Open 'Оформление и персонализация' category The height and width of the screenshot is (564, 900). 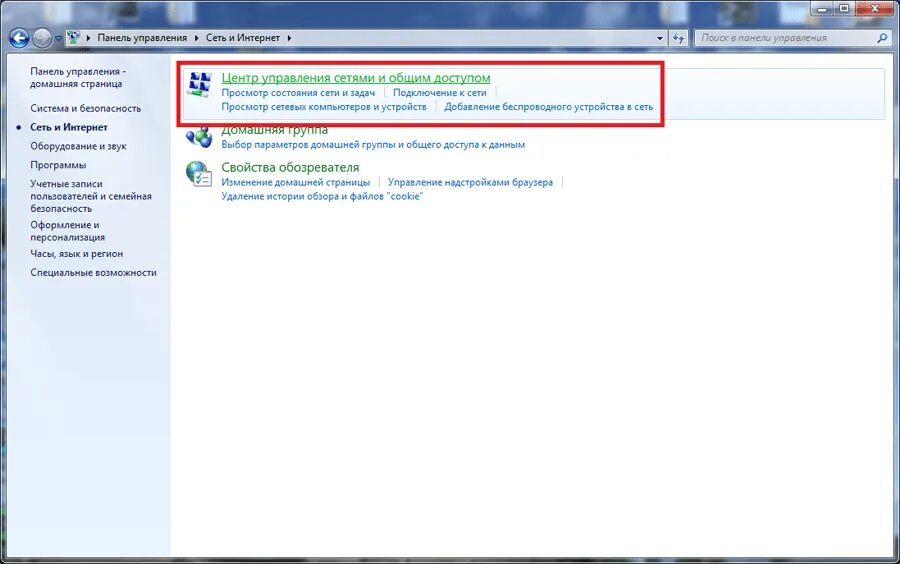pyautogui.click(x=68, y=231)
